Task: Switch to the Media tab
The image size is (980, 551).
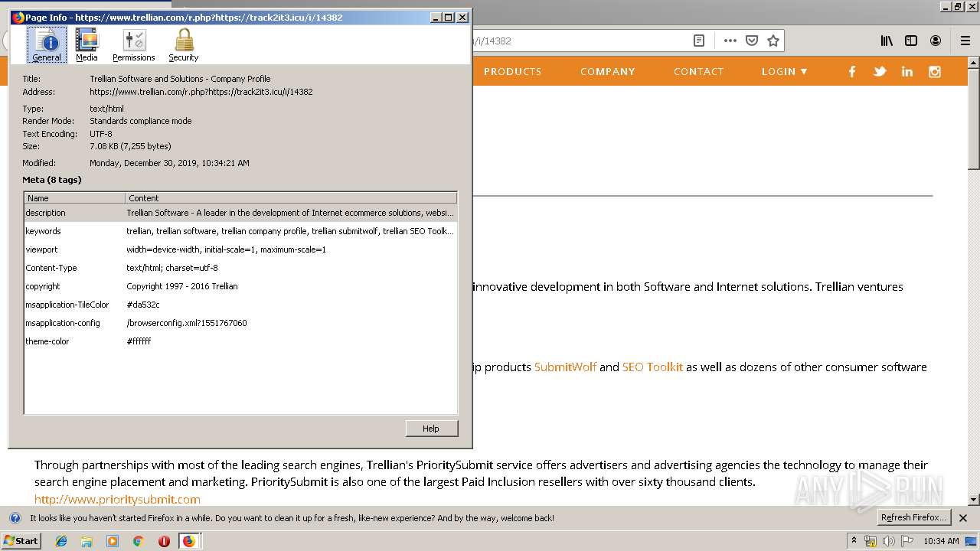Action: click(x=87, y=45)
